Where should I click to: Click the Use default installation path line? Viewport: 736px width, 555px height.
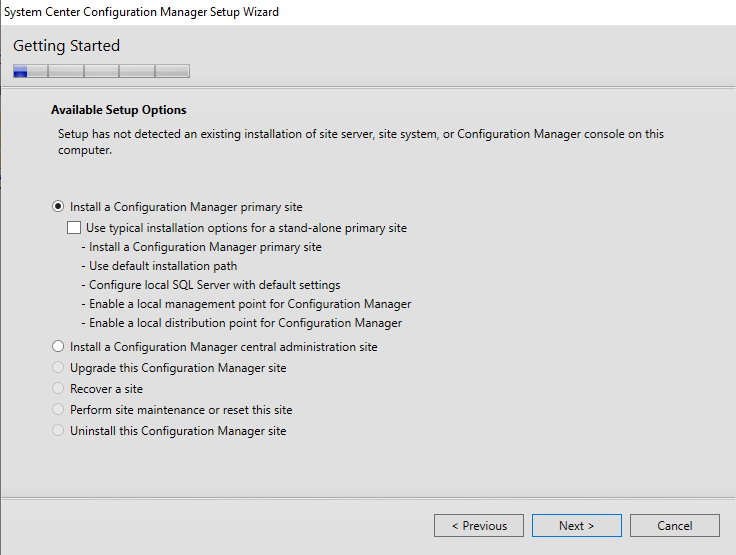[x=159, y=266]
